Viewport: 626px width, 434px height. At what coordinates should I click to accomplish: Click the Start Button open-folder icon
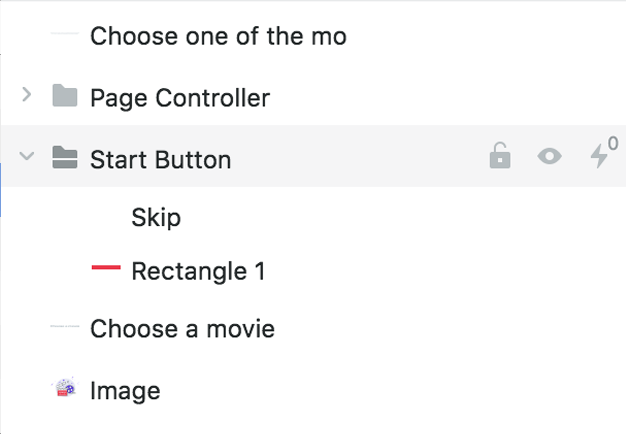click(65, 157)
